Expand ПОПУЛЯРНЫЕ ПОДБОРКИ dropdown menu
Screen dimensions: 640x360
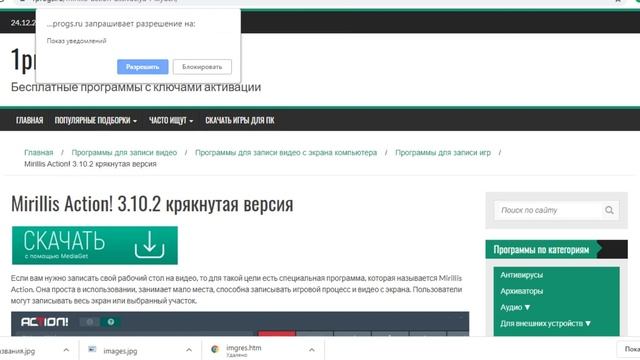pos(96,120)
